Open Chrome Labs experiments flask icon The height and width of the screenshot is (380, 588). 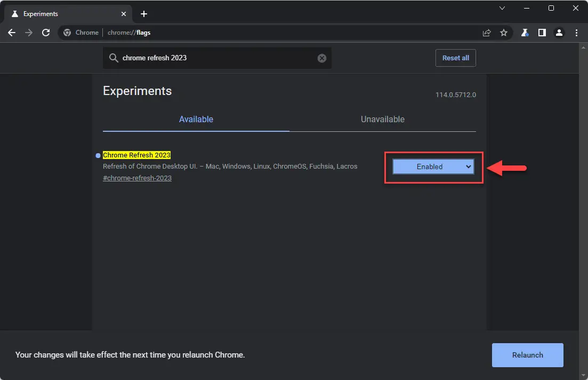(525, 33)
